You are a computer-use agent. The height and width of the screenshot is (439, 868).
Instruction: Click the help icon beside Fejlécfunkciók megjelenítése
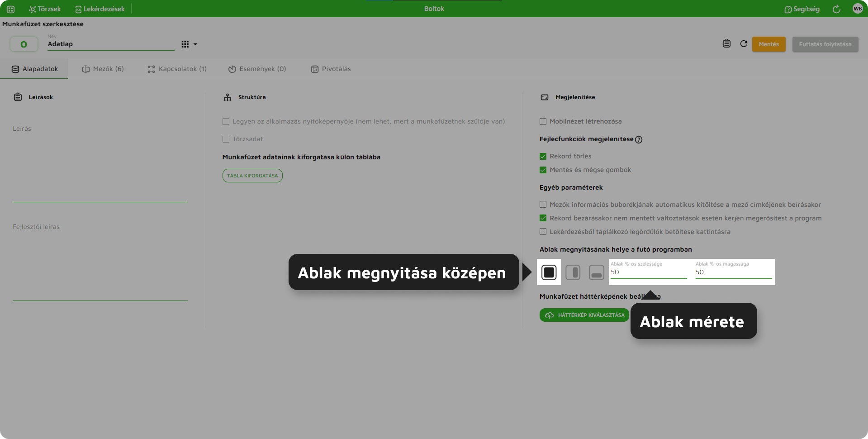(x=639, y=139)
